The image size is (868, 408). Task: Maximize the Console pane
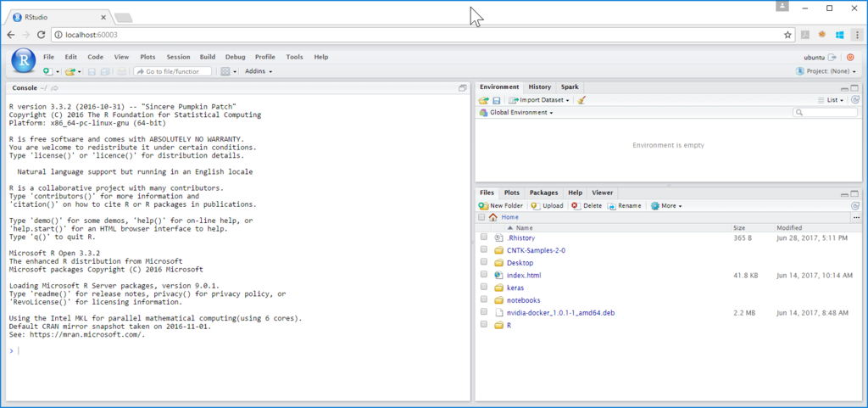(463, 88)
